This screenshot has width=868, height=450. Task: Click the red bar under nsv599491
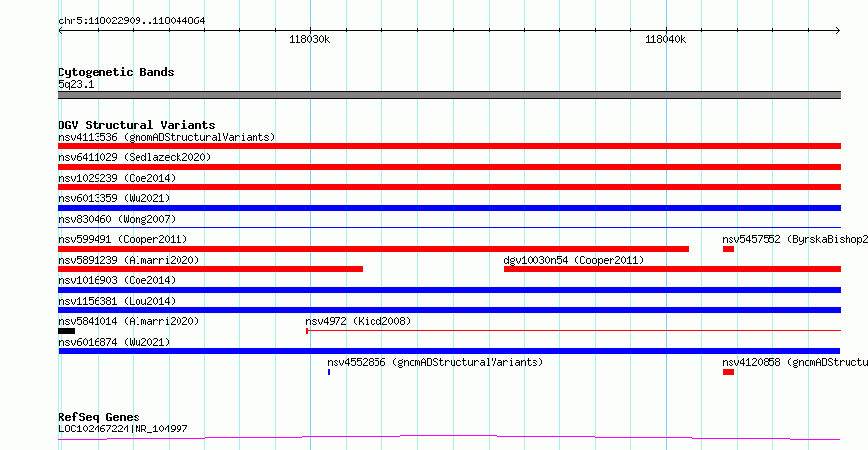coord(374,249)
